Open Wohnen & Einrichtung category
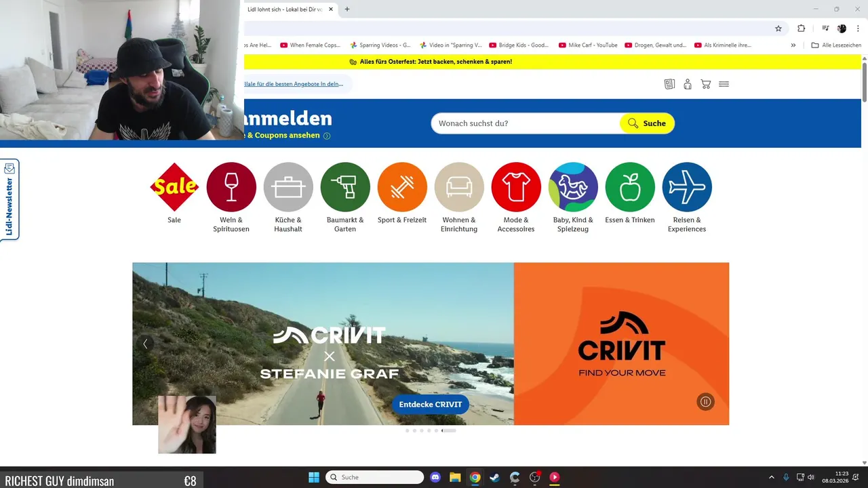 point(459,187)
